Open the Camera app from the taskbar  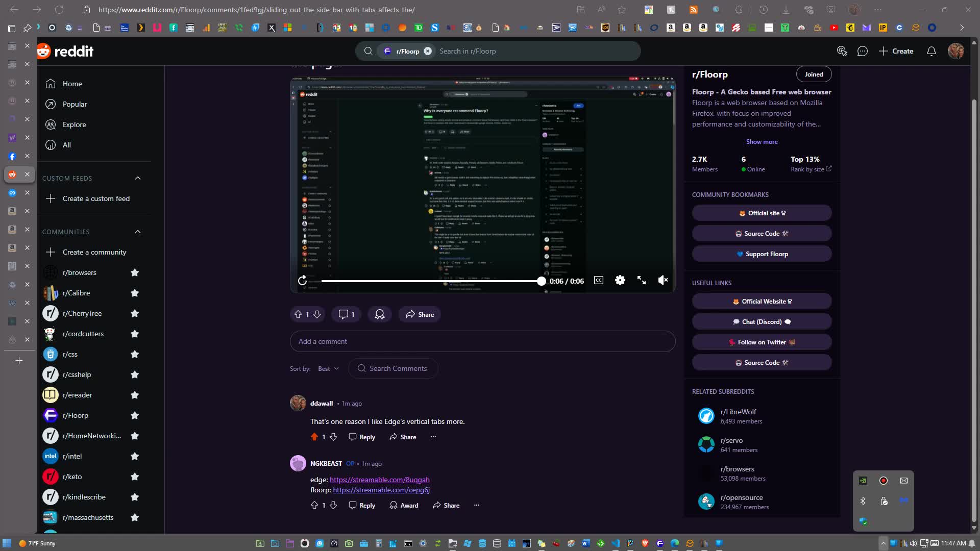click(350, 543)
